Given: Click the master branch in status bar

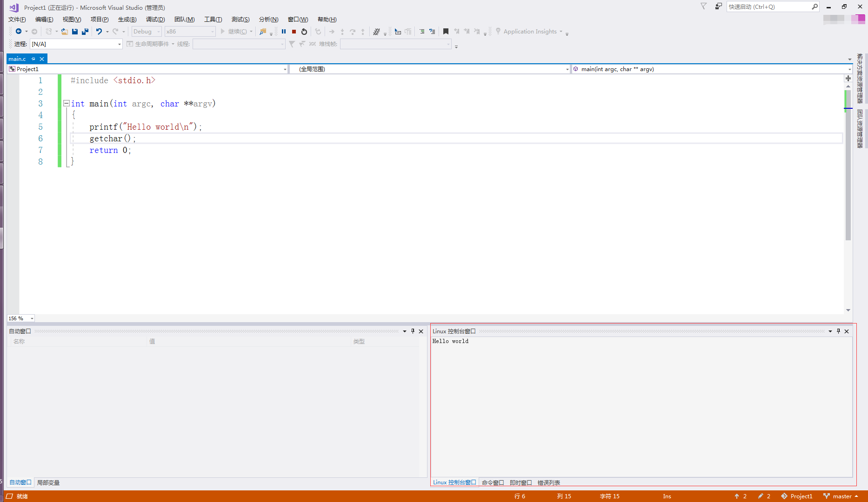Looking at the screenshot, I should tap(841, 496).
